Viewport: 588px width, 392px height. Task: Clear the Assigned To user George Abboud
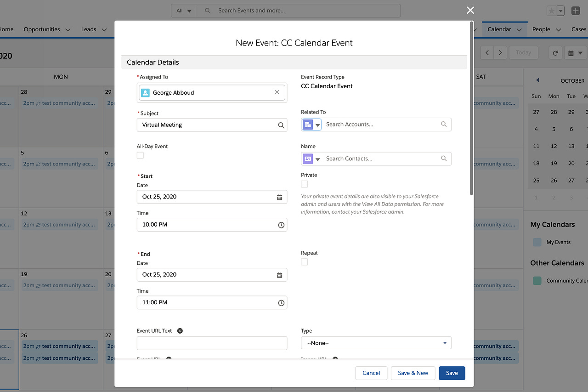click(277, 92)
